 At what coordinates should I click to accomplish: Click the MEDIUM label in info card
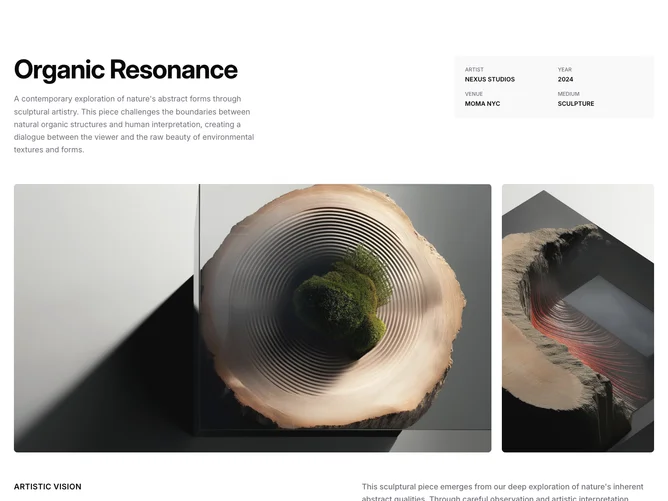click(568, 94)
